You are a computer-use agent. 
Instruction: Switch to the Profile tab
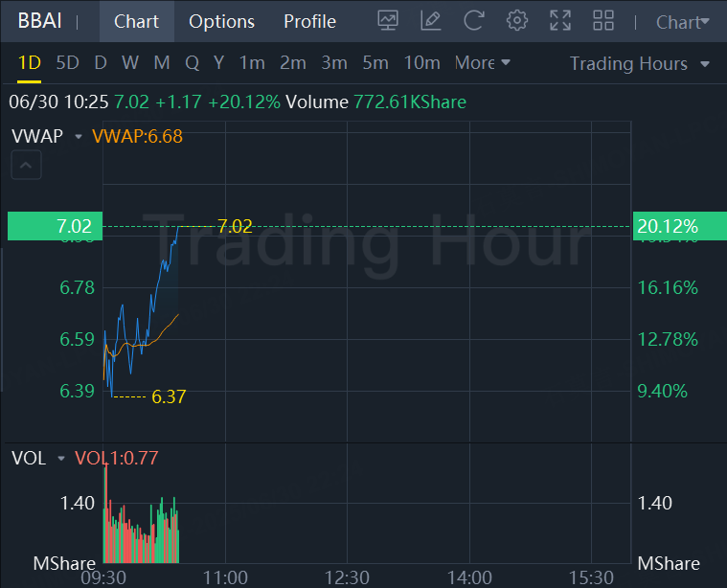[x=309, y=21]
